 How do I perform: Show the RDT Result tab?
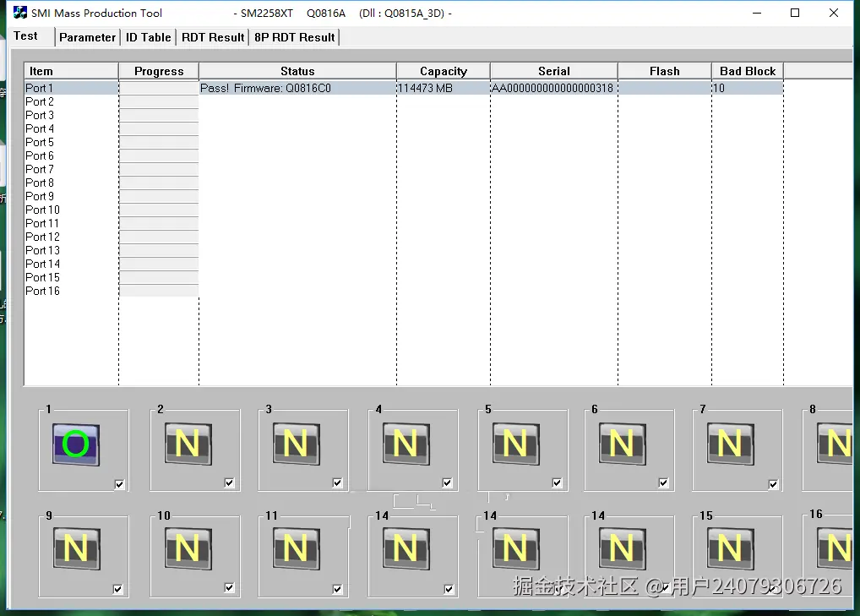click(213, 37)
